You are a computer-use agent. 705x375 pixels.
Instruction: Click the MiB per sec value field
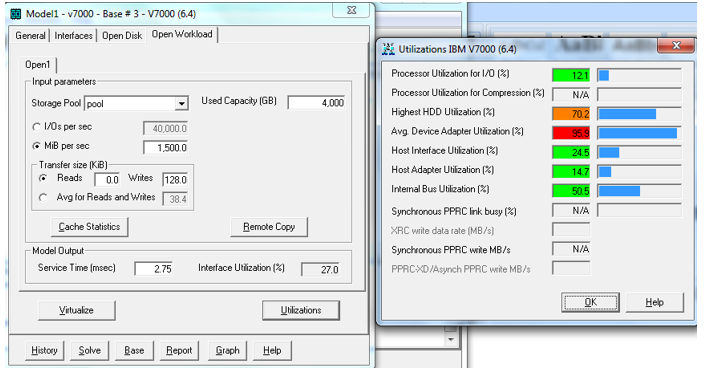click(x=165, y=147)
